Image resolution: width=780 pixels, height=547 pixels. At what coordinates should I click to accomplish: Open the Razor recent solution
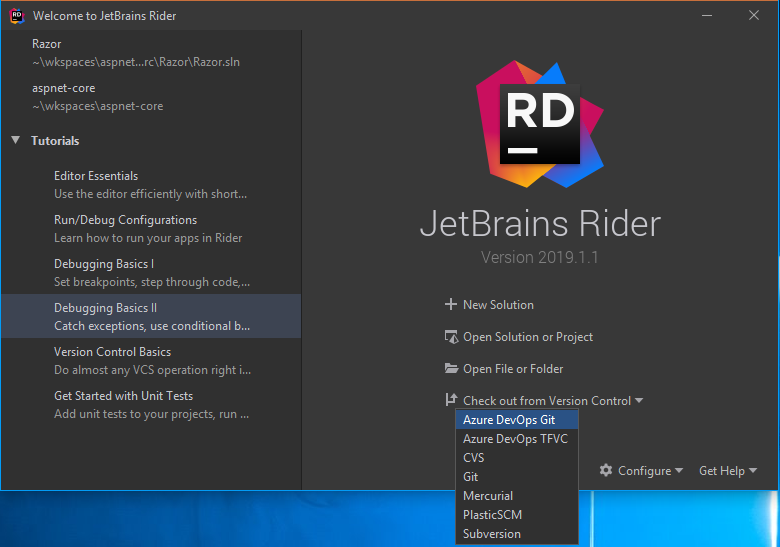click(x=151, y=53)
